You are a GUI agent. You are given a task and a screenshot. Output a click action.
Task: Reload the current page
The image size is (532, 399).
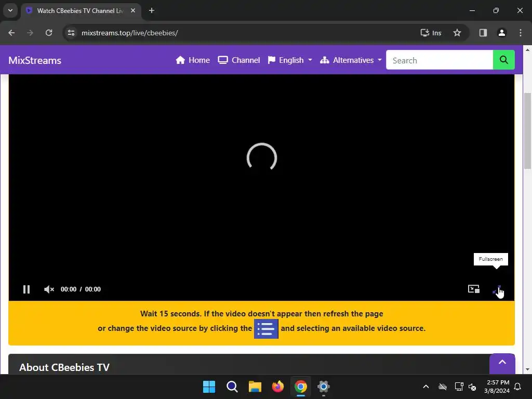tap(49, 33)
